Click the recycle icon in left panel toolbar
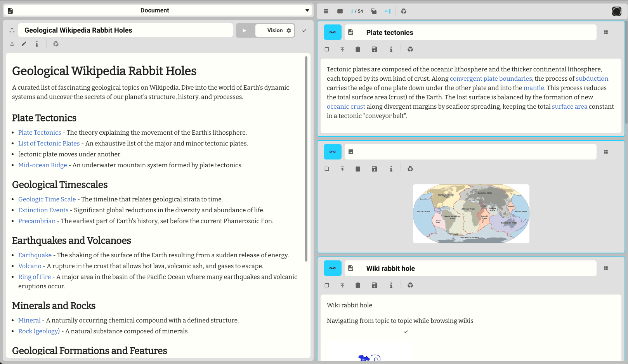 [56, 44]
